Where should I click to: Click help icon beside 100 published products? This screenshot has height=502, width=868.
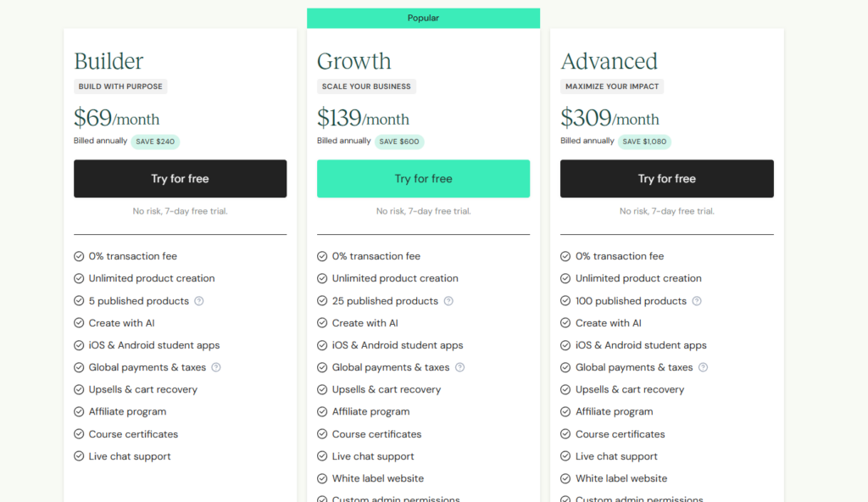click(697, 301)
